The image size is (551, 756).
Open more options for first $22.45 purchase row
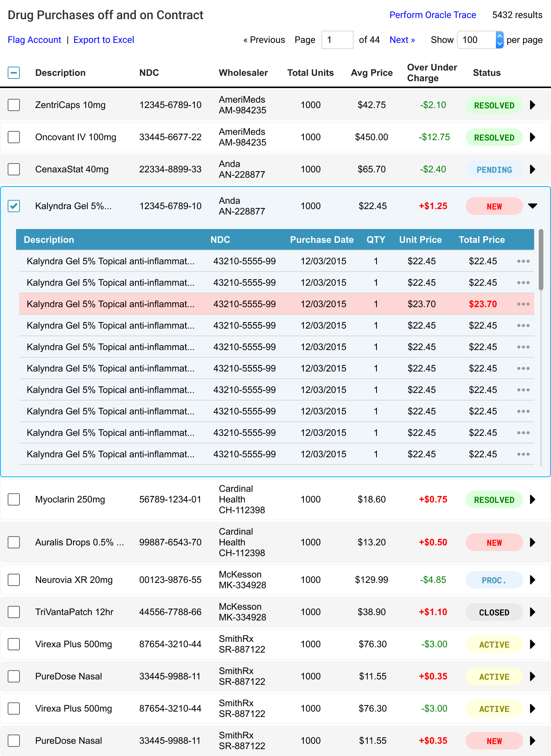(523, 261)
